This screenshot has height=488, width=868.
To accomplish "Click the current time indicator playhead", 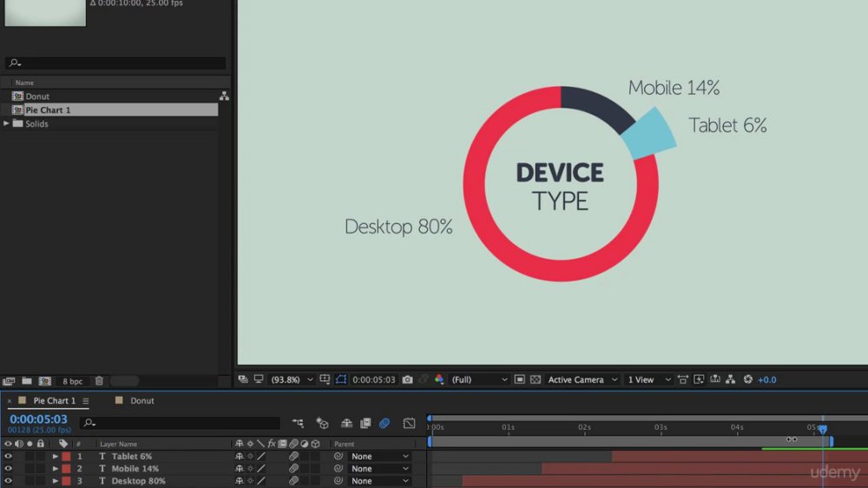I will click(x=823, y=429).
